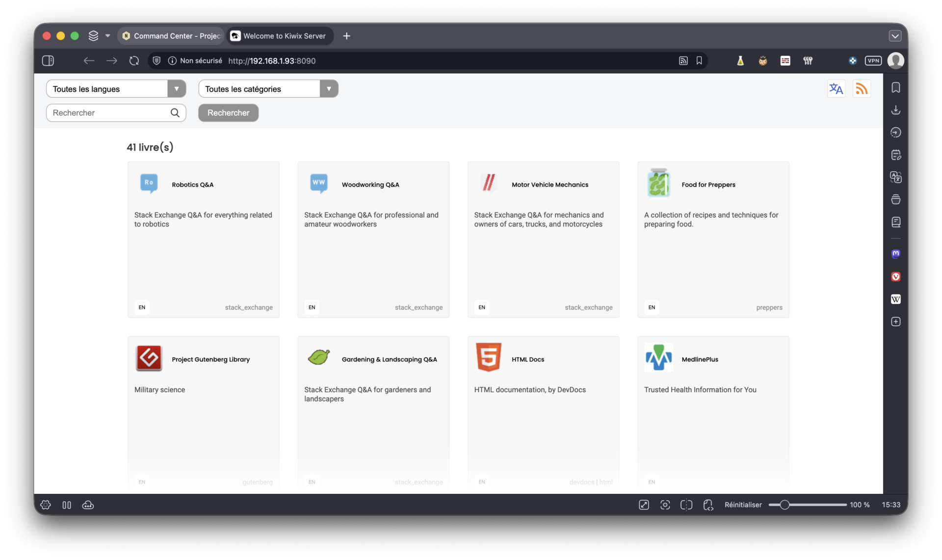
Task: Switch to Command Center tab
Action: coord(171,36)
